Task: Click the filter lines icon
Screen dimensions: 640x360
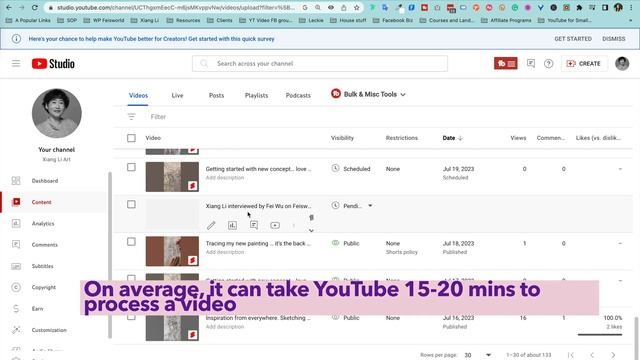Action: 131,117
